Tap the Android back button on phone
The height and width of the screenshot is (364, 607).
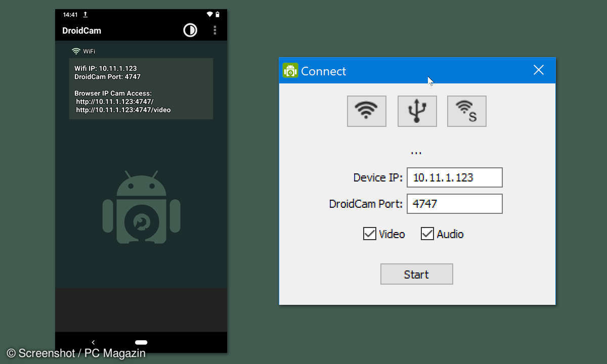point(93,343)
